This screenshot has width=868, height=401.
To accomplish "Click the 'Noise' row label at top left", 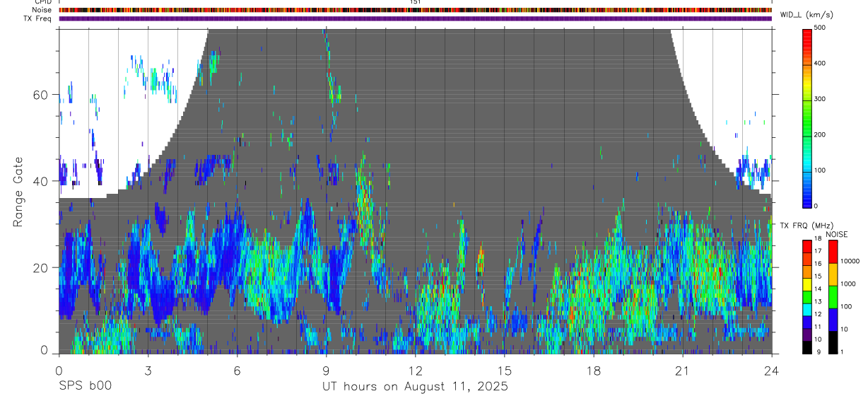I will pyautogui.click(x=41, y=10).
